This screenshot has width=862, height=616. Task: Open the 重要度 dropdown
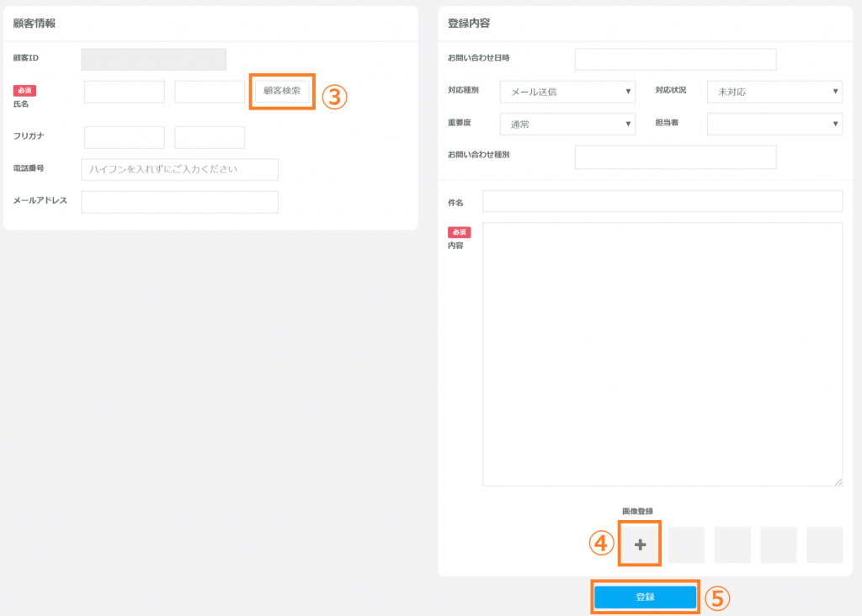point(567,125)
